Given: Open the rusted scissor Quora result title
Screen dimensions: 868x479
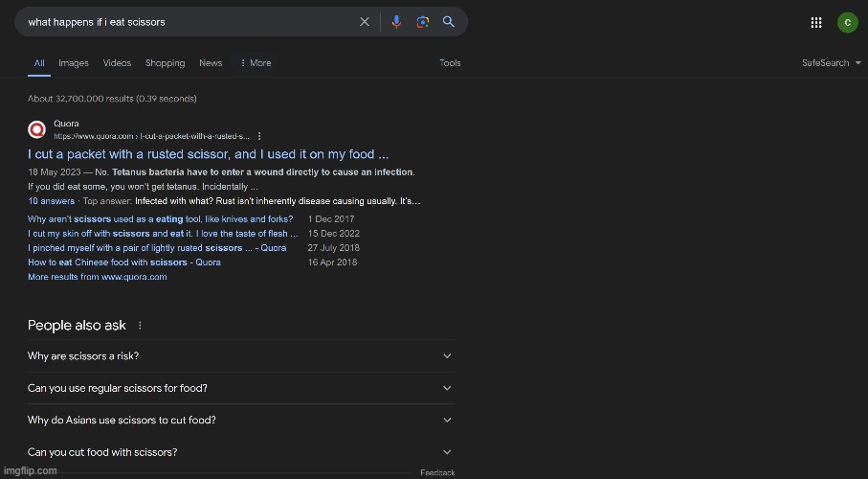Looking at the screenshot, I should tap(208, 154).
